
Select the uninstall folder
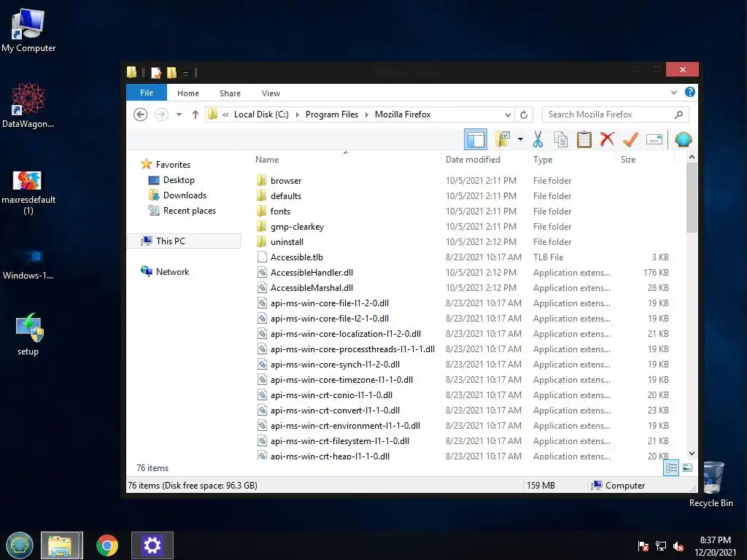(x=287, y=242)
